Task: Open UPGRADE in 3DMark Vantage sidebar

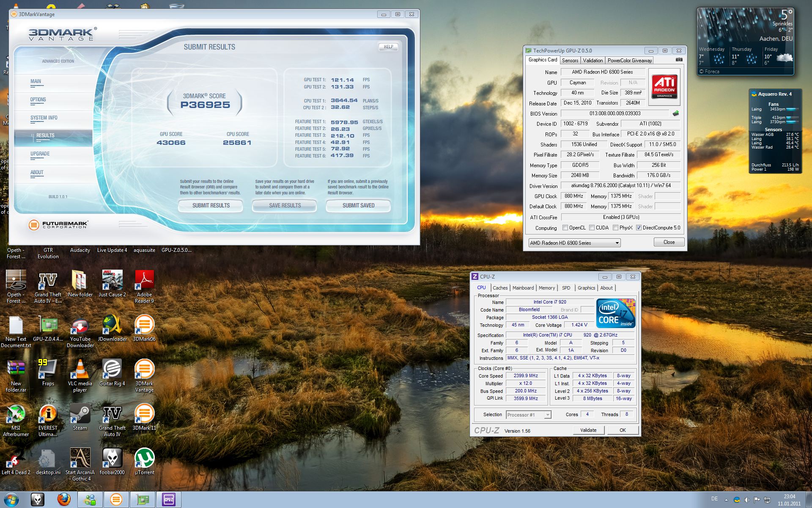Action: [53, 155]
